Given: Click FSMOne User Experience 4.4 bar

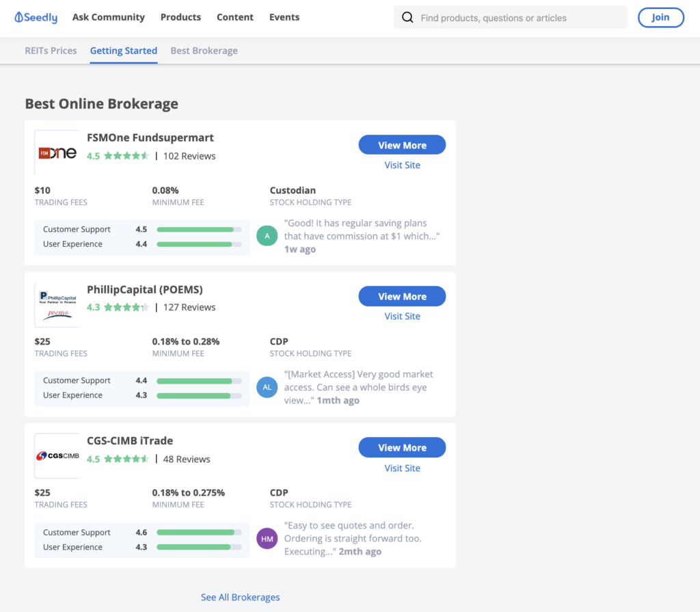Looking at the screenshot, I should pos(199,244).
